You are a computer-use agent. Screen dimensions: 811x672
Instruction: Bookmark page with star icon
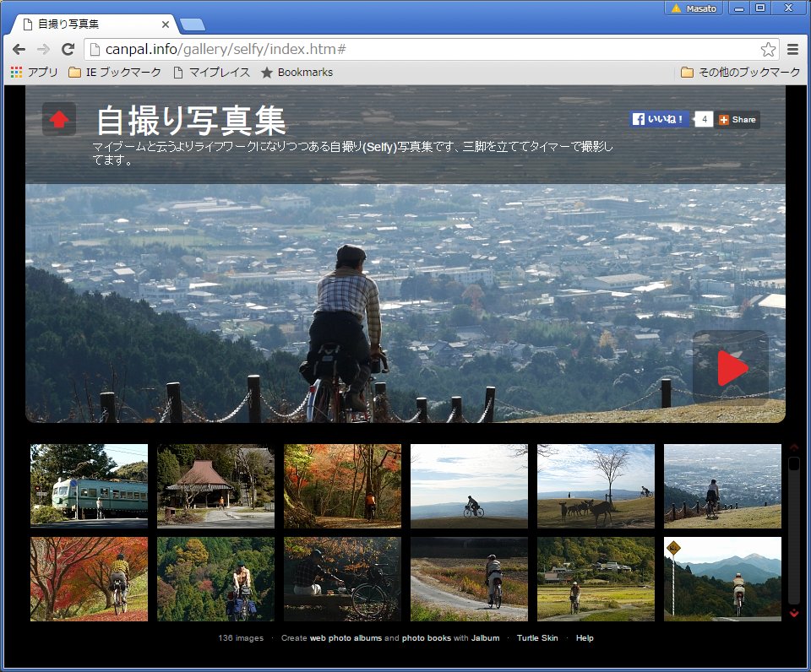768,49
